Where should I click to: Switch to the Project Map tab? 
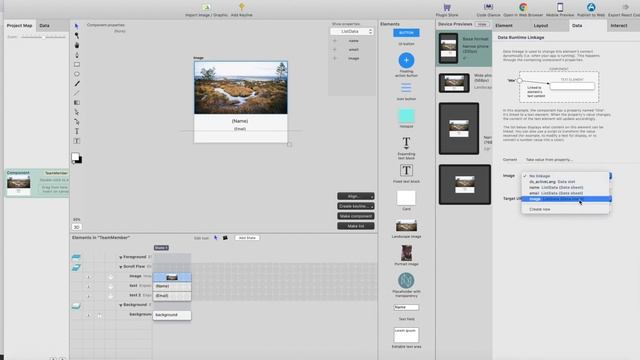pos(19,26)
